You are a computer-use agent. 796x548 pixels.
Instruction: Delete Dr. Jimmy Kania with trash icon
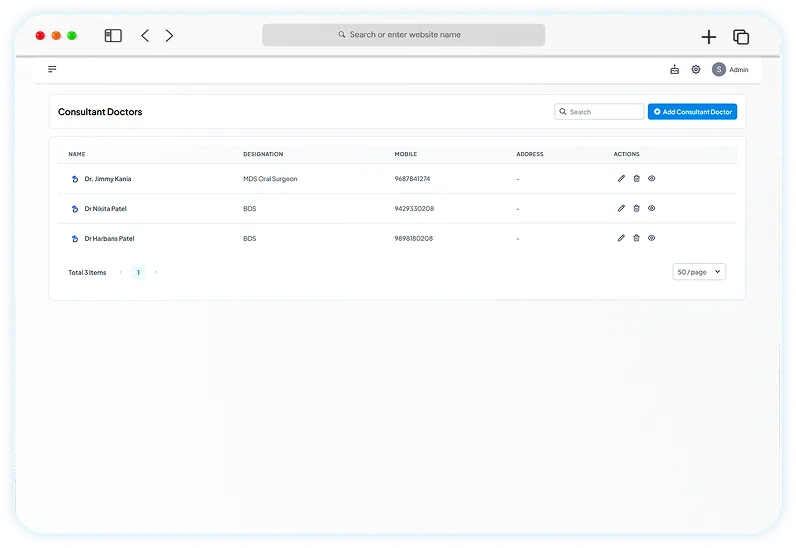pos(637,178)
